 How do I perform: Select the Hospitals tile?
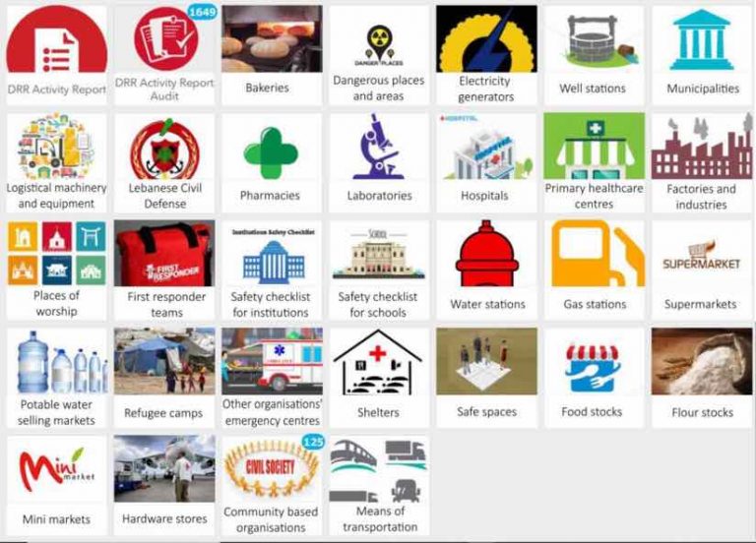tap(486, 163)
